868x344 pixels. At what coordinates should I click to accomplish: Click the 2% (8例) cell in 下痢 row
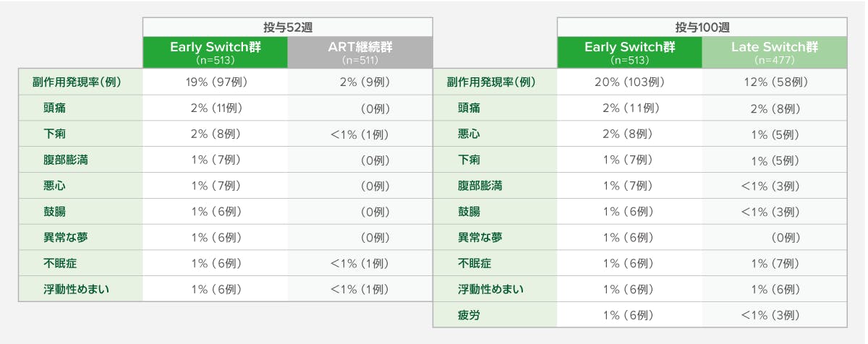pyautogui.click(x=215, y=134)
